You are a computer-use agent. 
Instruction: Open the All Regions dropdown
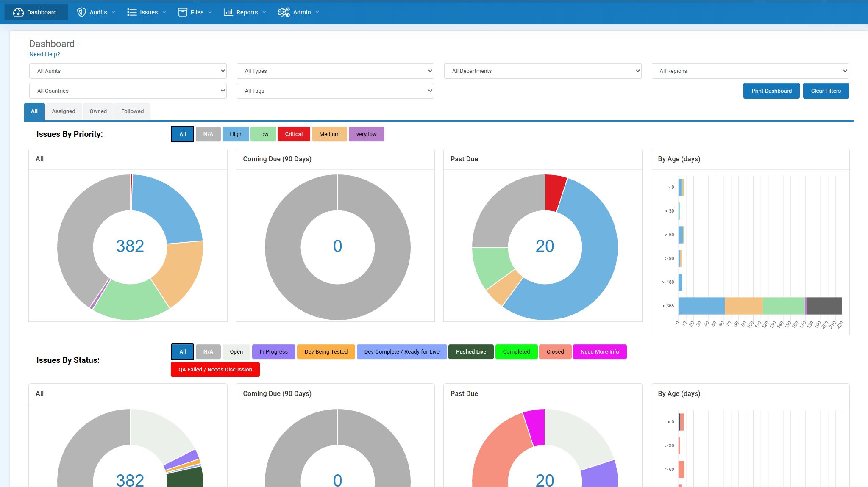[750, 71]
